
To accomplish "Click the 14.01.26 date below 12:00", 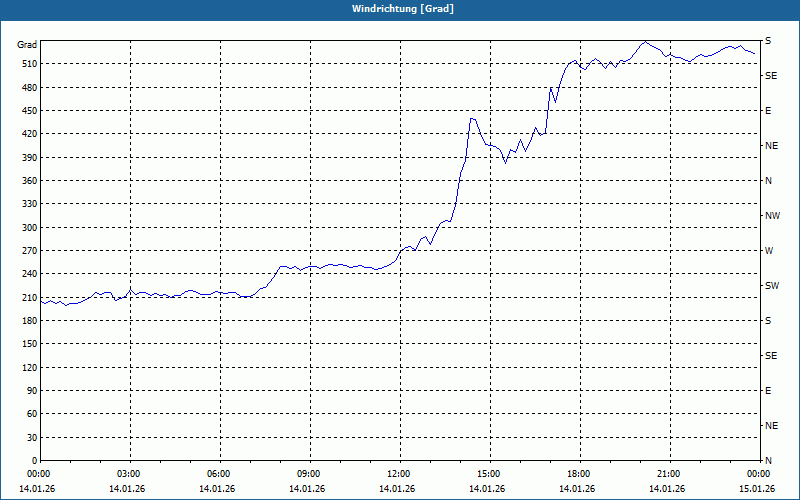I will [397, 489].
